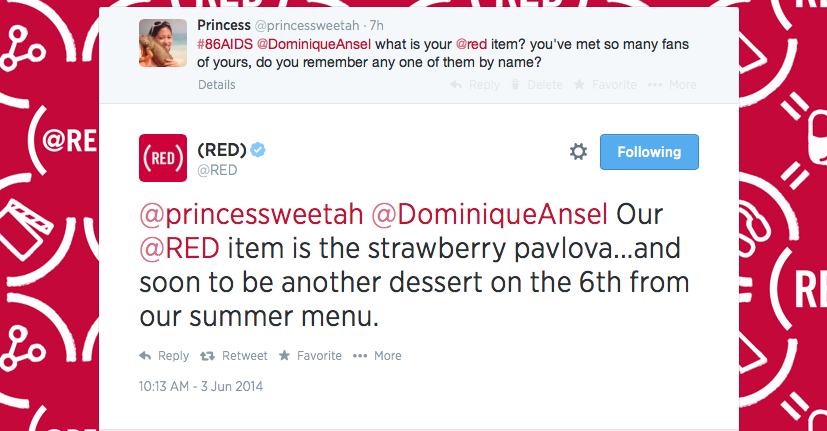Image resolution: width=827 pixels, height=431 pixels.
Task: Toggle the Following button for (RED)
Action: pos(649,152)
